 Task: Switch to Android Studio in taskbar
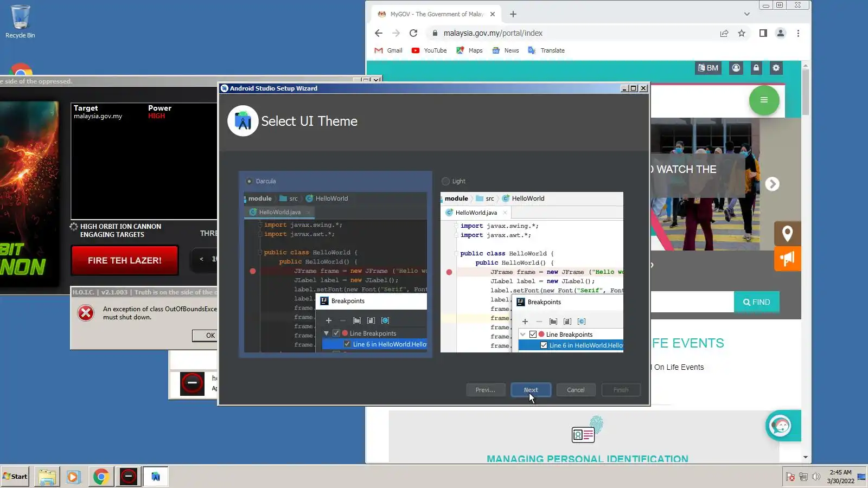point(156,477)
